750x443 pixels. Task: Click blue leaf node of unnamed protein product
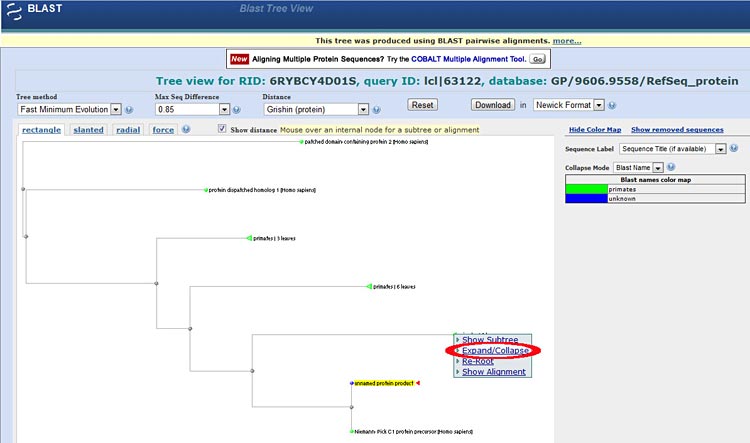tap(352, 383)
